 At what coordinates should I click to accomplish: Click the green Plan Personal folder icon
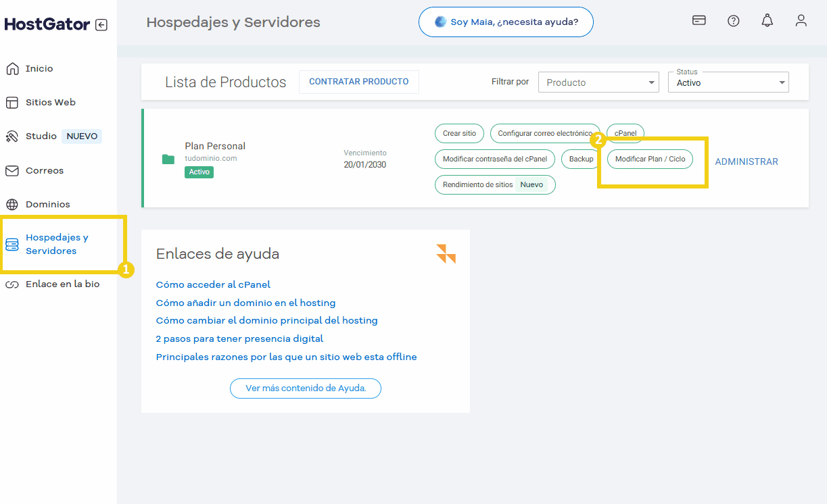(x=168, y=159)
